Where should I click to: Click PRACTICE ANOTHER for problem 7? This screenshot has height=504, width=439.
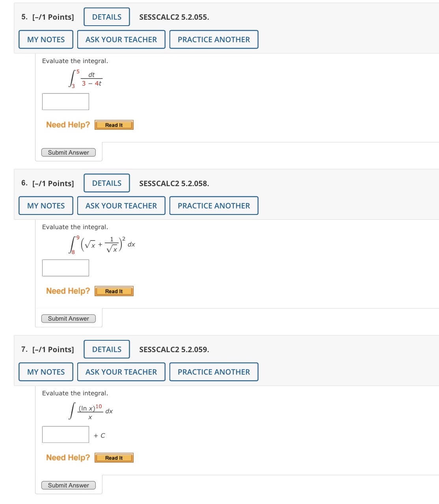pyautogui.click(x=213, y=371)
